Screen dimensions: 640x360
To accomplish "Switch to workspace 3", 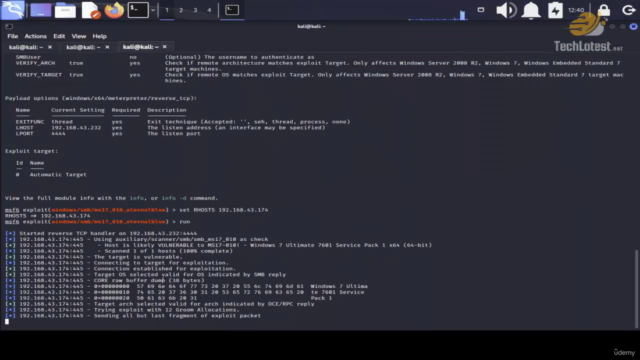I will pyautogui.click(x=195, y=10).
